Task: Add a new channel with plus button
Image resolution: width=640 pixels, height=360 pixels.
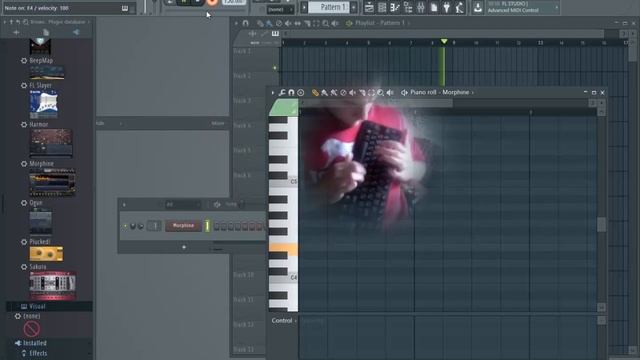Action: point(184,247)
